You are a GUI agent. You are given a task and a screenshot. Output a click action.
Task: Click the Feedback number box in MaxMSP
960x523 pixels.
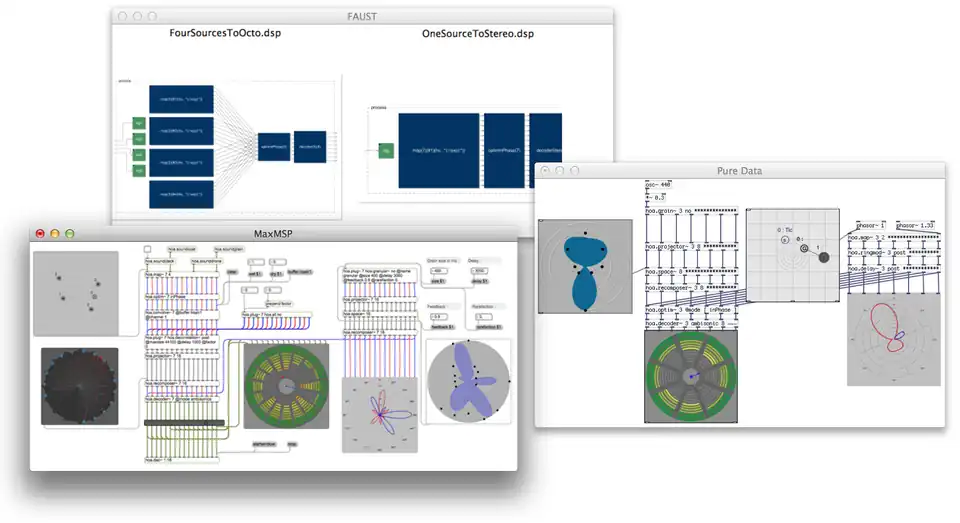[438, 316]
